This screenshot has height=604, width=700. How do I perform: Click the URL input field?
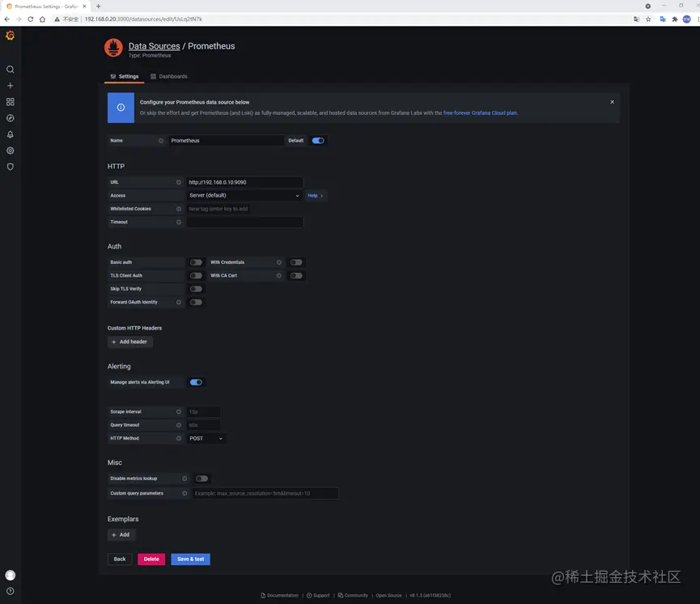(244, 182)
